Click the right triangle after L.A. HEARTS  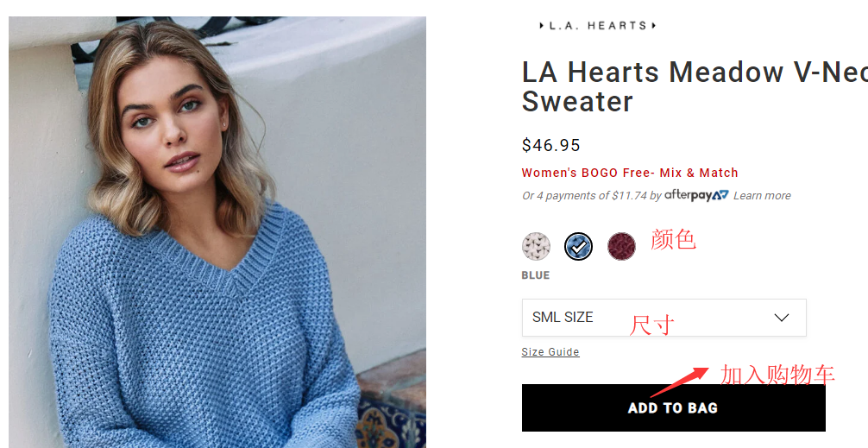tap(654, 26)
